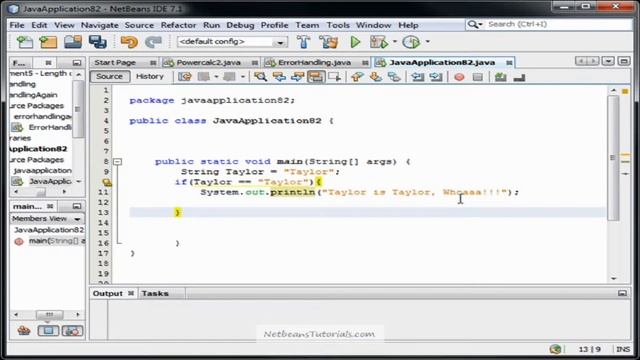Switch to the Tasks tab
The height and width of the screenshot is (360, 640).
coord(155,293)
